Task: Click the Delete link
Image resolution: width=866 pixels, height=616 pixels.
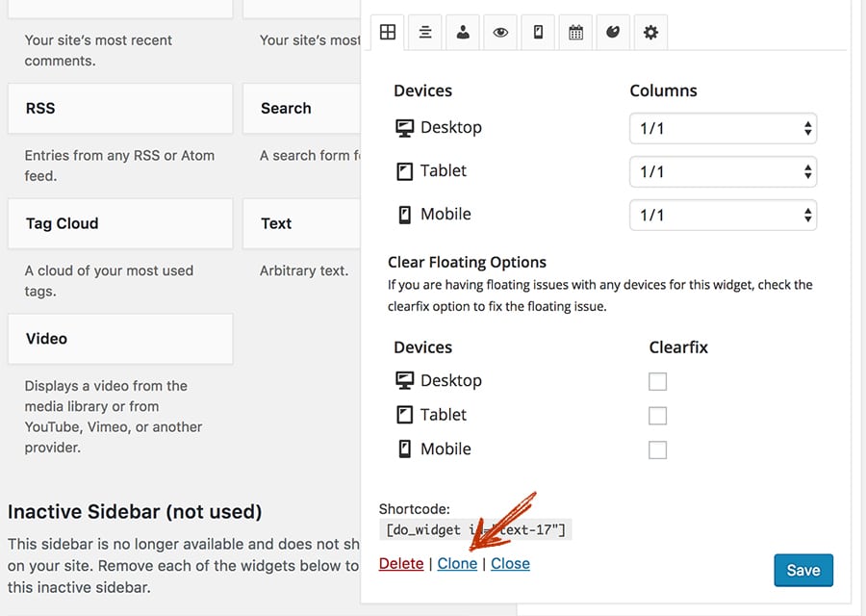Action: (x=401, y=563)
